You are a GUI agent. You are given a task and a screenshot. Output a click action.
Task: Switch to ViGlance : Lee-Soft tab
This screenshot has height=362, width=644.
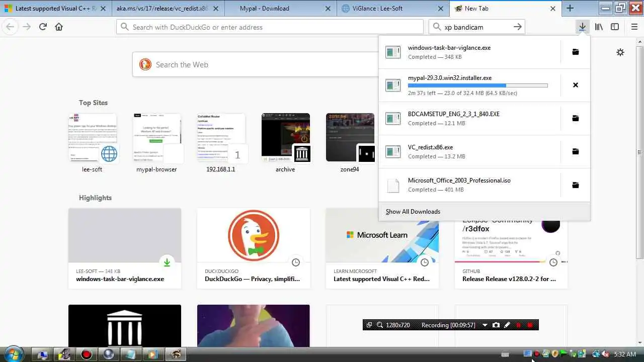[393, 9]
